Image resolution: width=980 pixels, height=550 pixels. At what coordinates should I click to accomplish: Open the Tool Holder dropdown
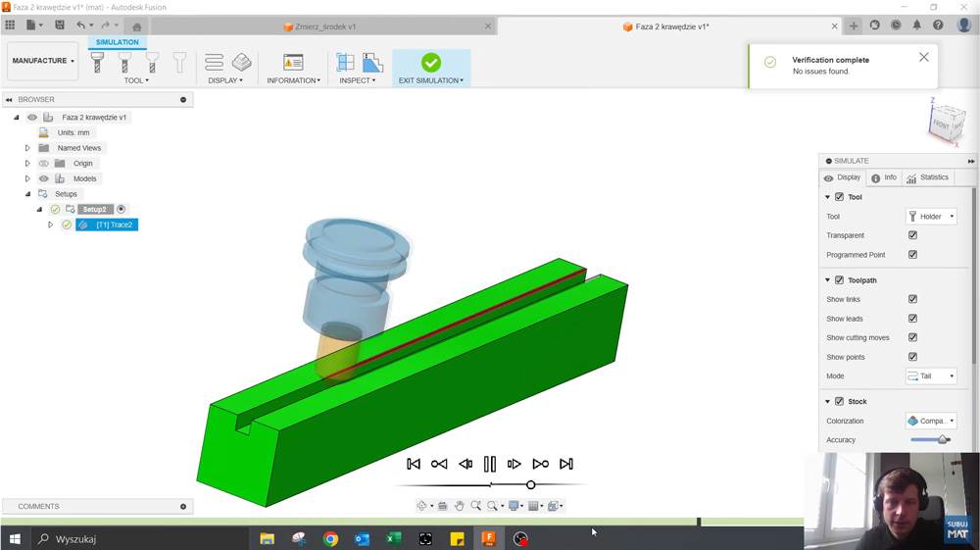tap(931, 217)
